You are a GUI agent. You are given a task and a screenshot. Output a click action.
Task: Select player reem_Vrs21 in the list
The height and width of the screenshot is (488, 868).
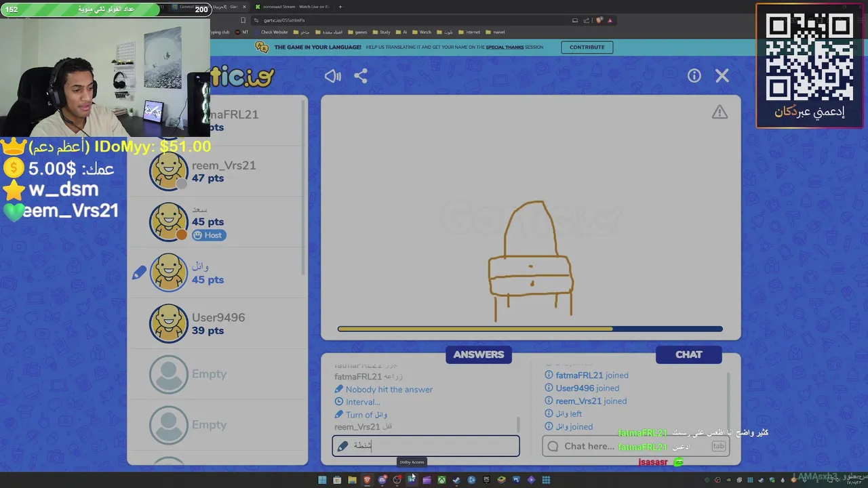(217, 171)
